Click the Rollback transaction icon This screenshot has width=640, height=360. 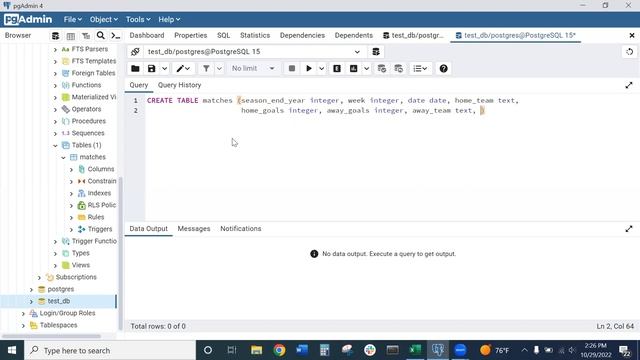[x=399, y=69]
